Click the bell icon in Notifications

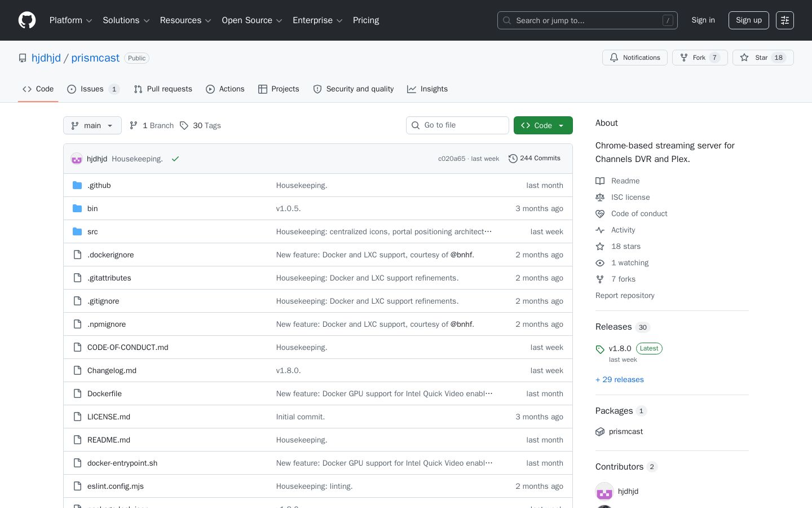(614, 58)
